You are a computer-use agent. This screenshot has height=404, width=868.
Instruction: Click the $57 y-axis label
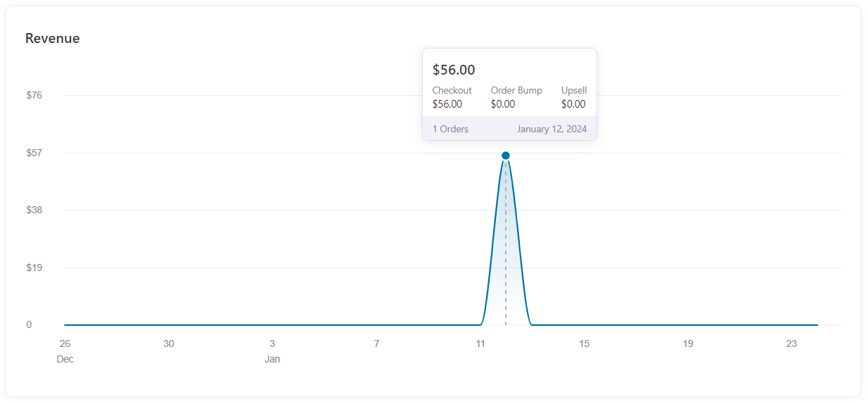[34, 153]
